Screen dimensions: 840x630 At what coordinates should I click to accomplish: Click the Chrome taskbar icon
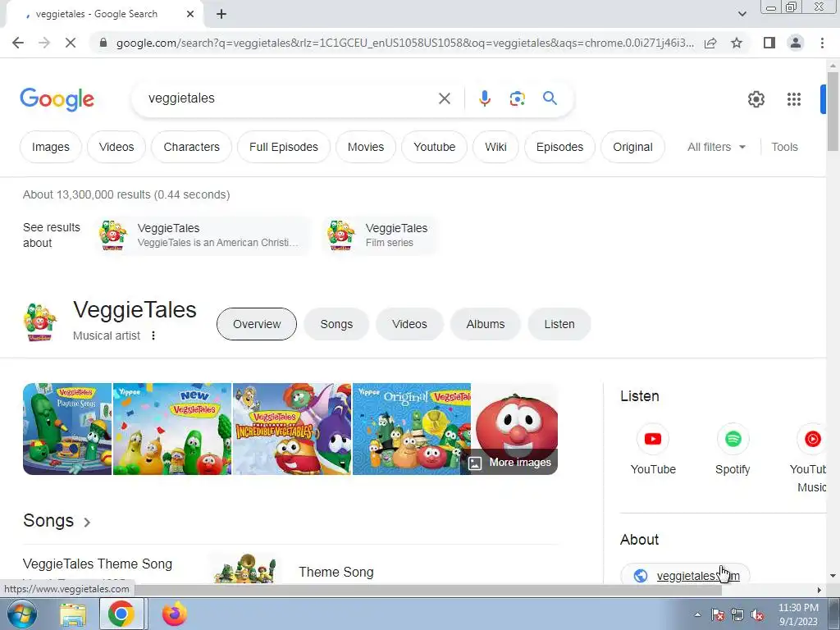point(121,614)
